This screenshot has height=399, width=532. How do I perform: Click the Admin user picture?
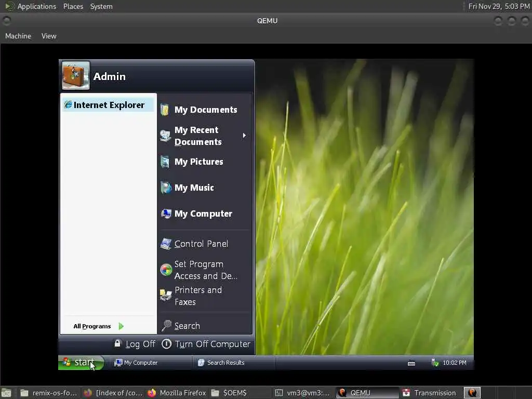[x=76, y=75]
